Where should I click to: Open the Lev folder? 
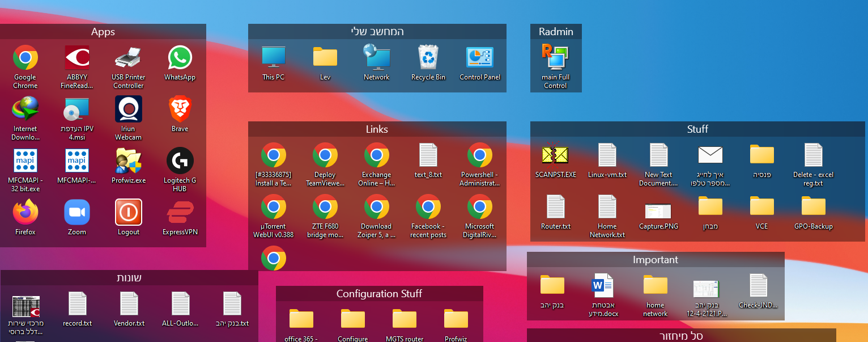[x=325, y=57]
